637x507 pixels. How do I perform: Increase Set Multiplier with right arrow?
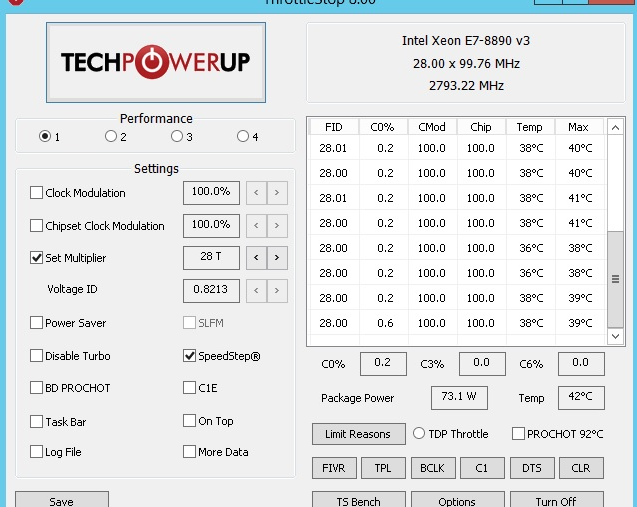coord(277,258)
